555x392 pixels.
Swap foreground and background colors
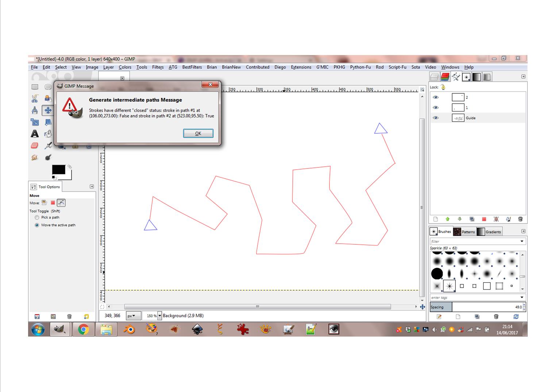point(69,167)
